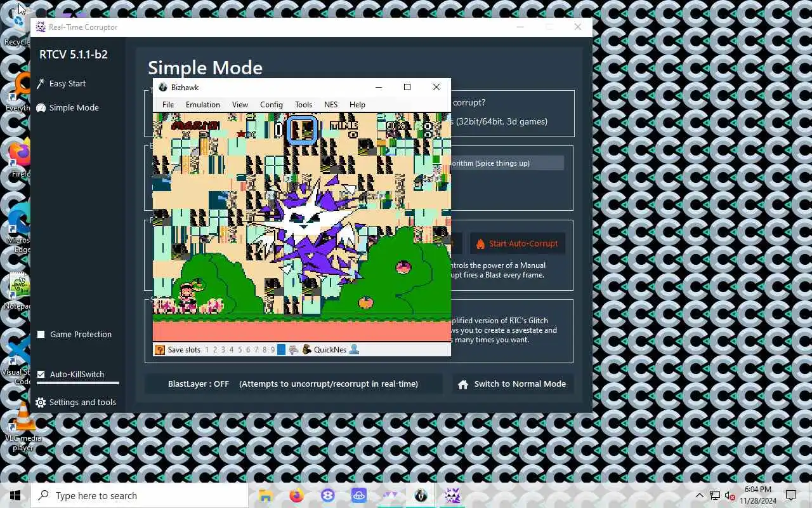
Task: Click the Start Auto-Corrupt button
Action: tap(516, 243)
